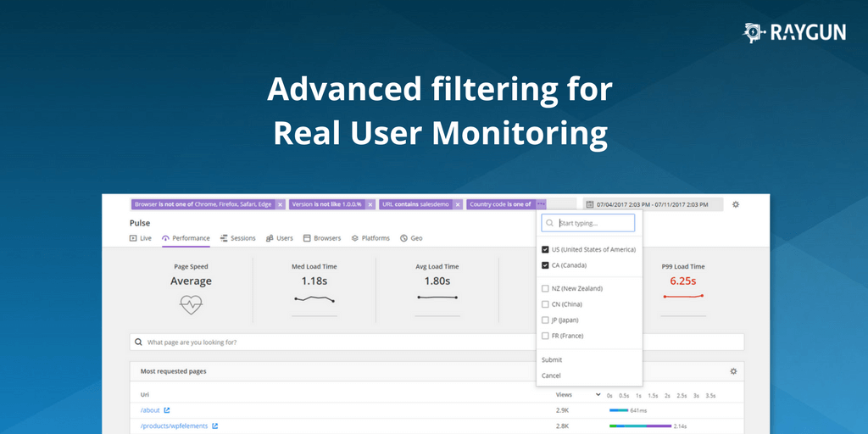Submit the country code selection
Screen dimensions: 868x434
click(552, 359)
